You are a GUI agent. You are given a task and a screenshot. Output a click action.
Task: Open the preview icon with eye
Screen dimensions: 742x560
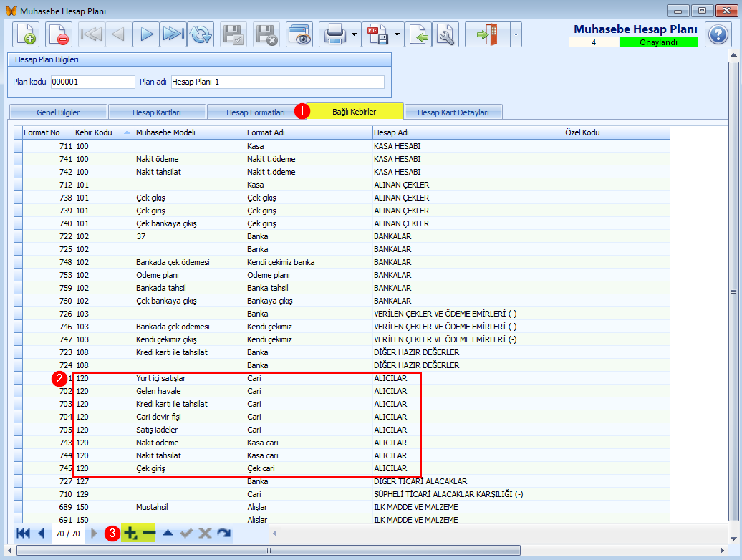(x=299, y=34)
